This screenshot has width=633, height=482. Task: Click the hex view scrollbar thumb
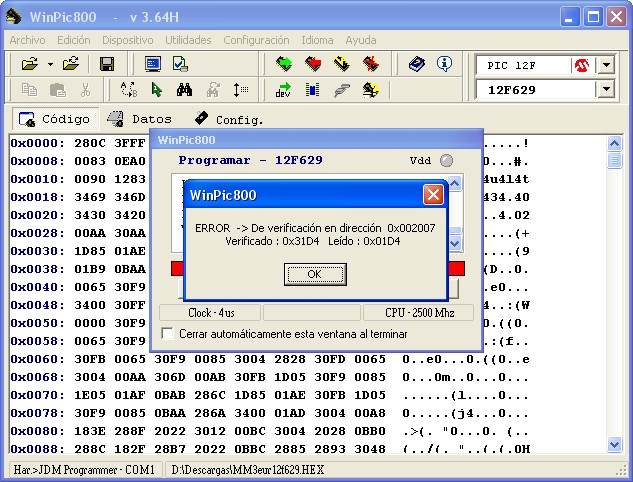[614, 160]
